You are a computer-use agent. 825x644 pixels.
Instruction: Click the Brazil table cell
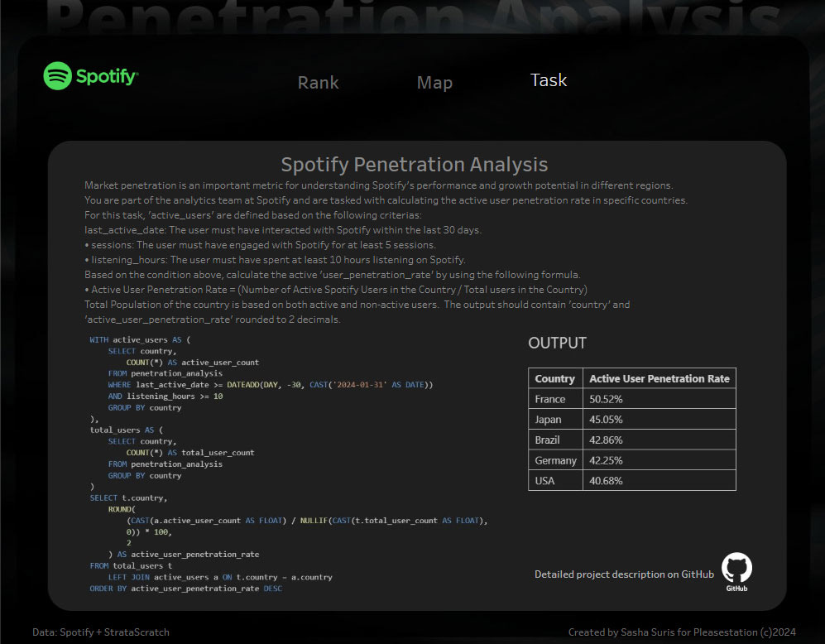[x=555, y=440]
